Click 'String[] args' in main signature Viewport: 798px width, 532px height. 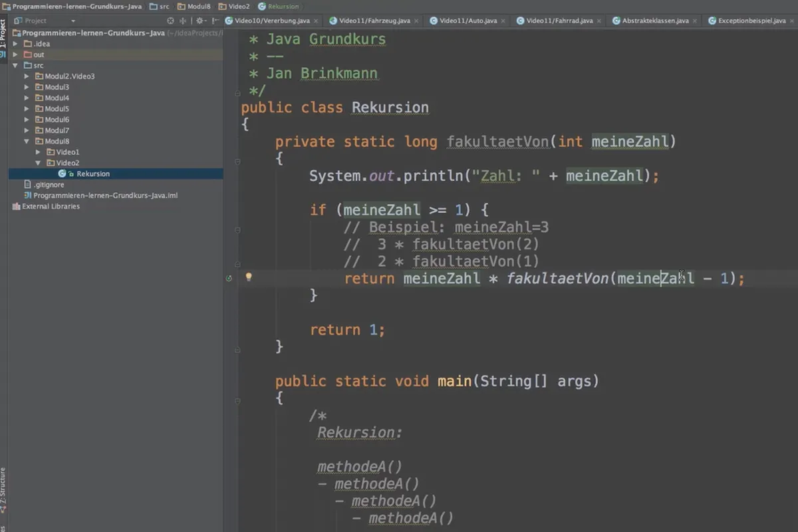click(536, 382)
